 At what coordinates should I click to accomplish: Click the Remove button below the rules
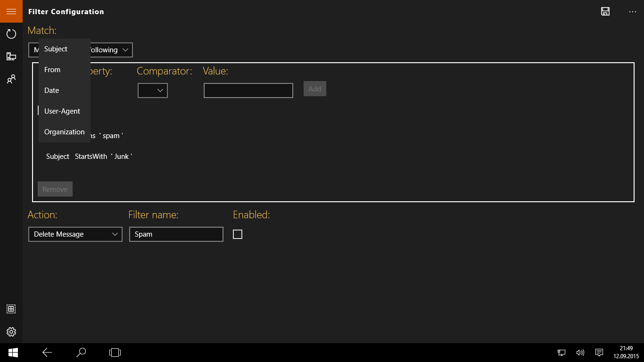[55, 189]
